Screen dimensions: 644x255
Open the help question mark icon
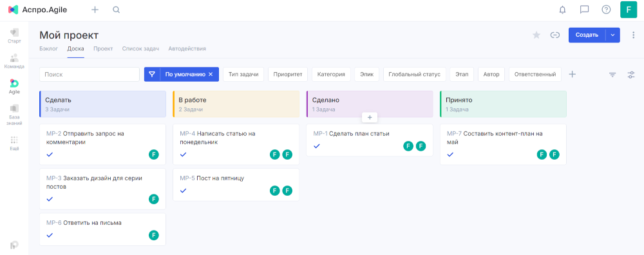click(x=606, y=10)
